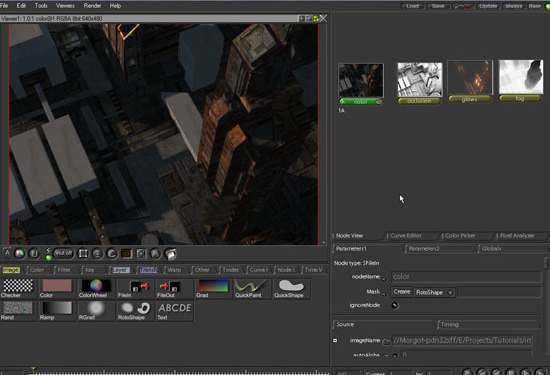Click the viewer DOD grid icon
Viewport: 550px width, 375px height.
[83, 254]
